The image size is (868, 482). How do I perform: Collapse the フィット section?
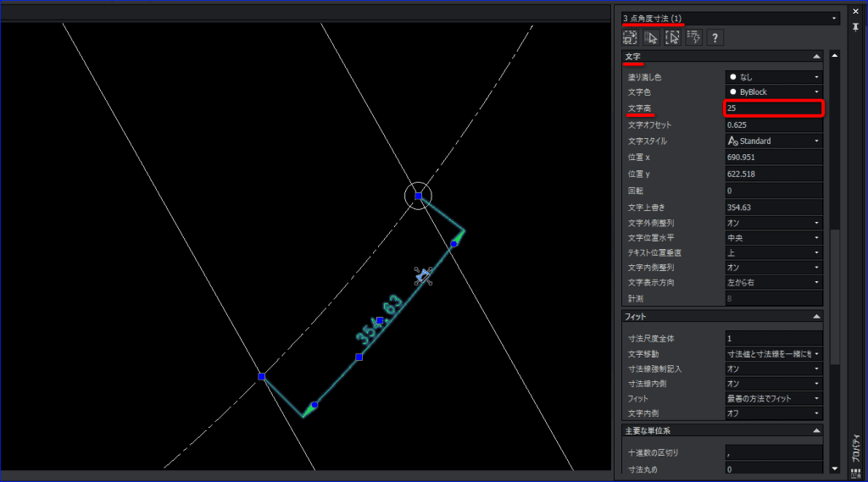pyautogui.click(x=816, y=317)
